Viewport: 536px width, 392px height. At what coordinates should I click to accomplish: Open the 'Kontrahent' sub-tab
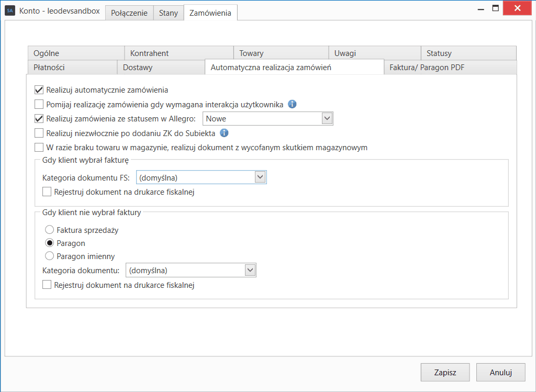[x=179, y=53]
